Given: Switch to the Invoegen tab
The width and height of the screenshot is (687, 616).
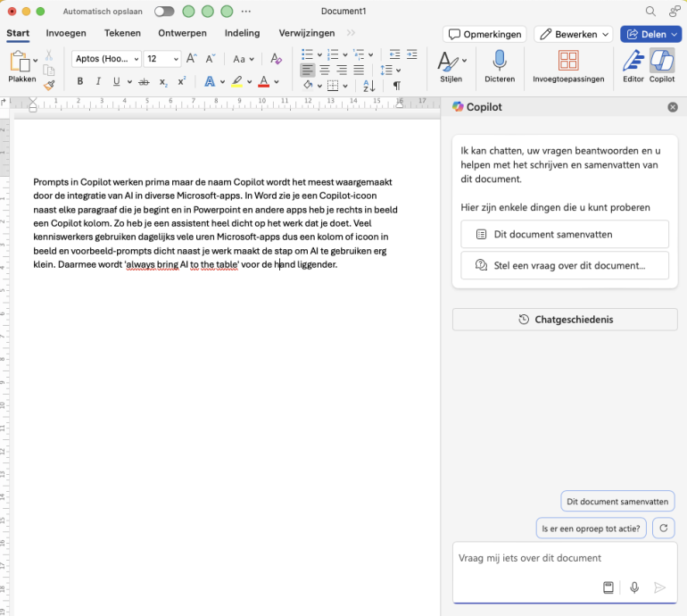Looking at the screenshot, I should pos(66,33).
